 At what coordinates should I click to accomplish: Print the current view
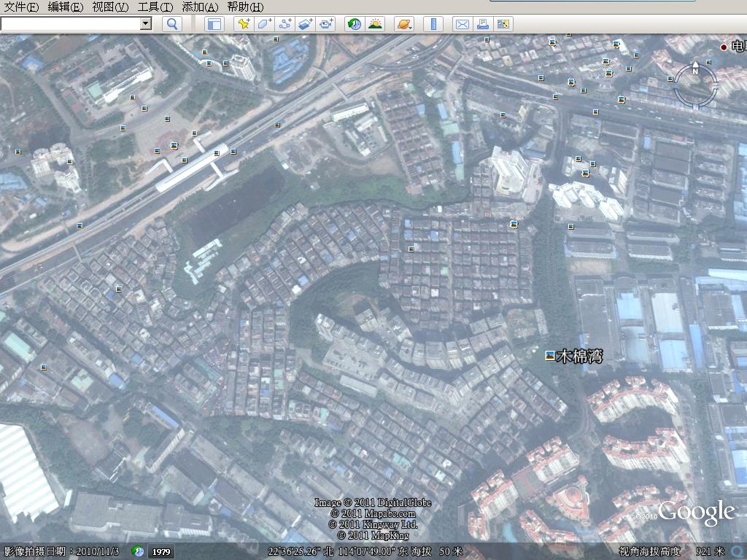[x=483, y=24]
